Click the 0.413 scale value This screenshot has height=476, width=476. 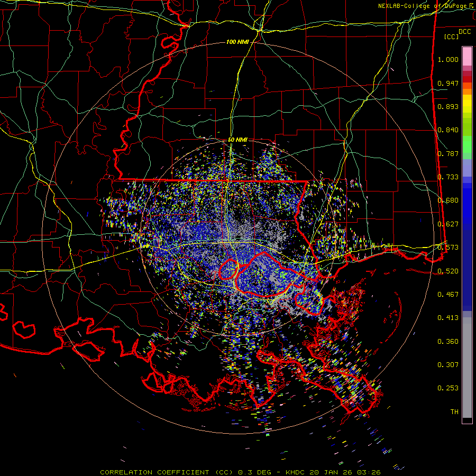448,318
